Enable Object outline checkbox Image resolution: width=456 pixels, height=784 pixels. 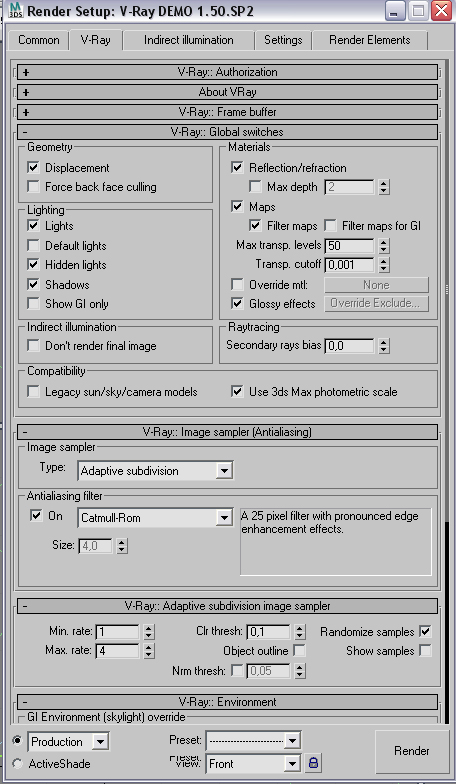click(299, 650)
